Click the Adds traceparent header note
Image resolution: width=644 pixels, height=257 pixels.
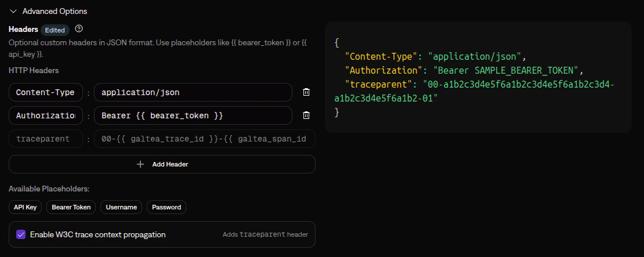pyautogui.click(x=265, y=234)
